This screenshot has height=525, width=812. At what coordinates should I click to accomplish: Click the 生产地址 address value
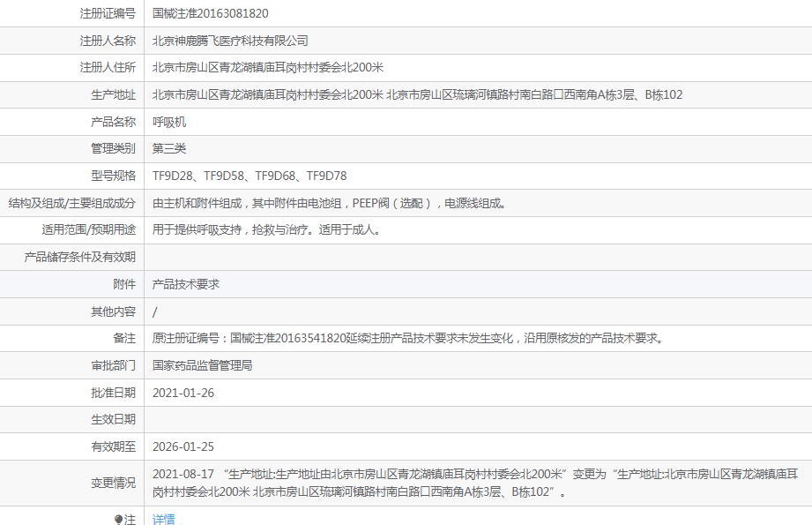tap(417, 94)
